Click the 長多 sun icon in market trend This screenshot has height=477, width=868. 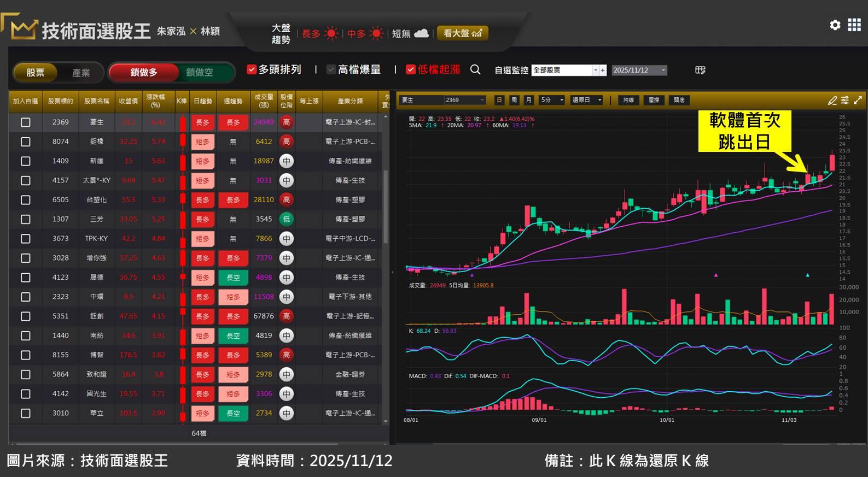[331, 34]
